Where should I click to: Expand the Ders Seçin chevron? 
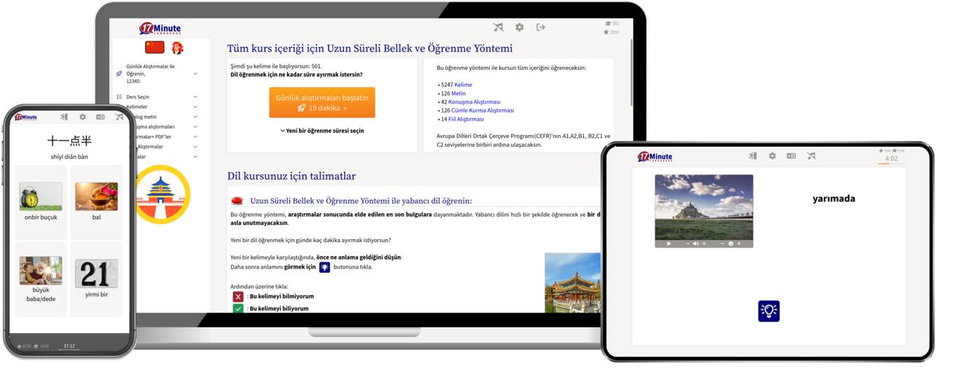click(195, 97)
